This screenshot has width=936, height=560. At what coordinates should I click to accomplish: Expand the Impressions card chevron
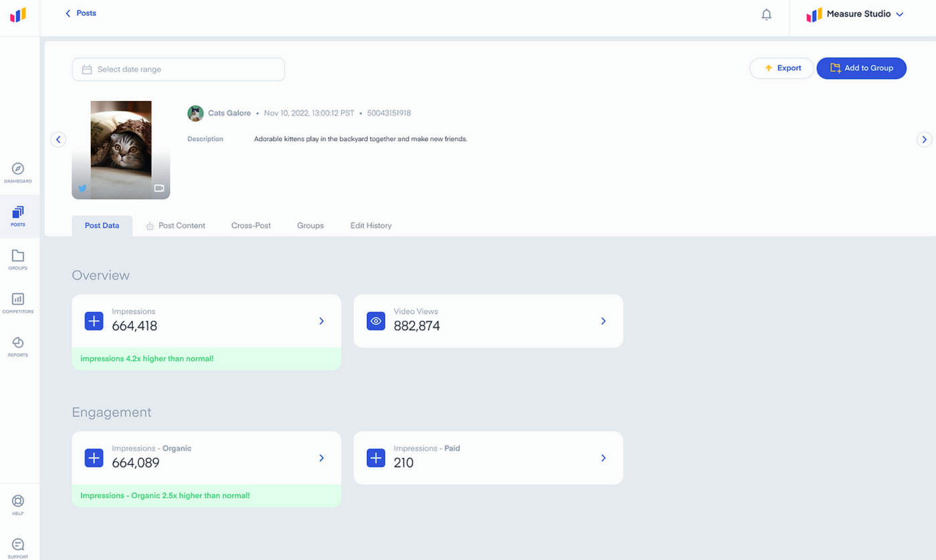[322, 321]
